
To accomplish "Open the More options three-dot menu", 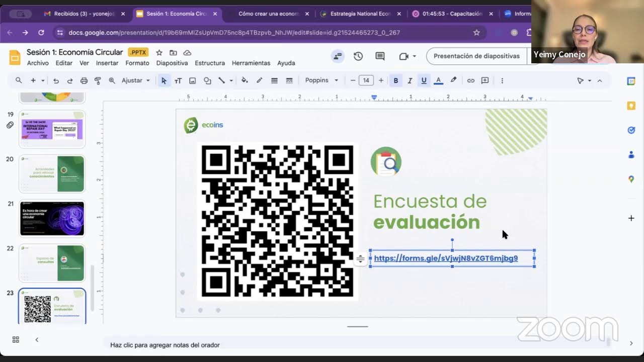I will tap(502, 80).
